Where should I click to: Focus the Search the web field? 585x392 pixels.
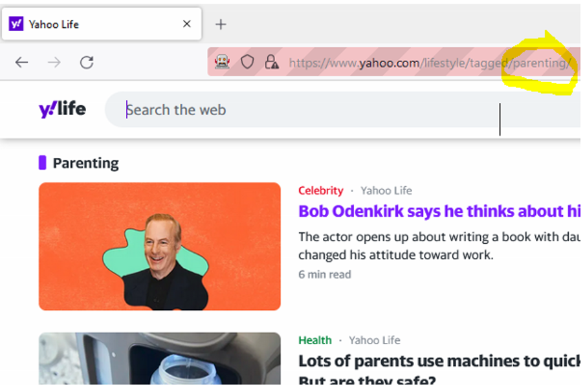point(311,110)
